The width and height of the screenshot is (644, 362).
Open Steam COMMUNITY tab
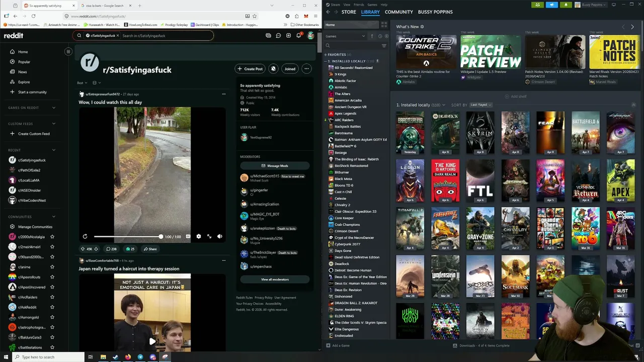click(399, 12)
